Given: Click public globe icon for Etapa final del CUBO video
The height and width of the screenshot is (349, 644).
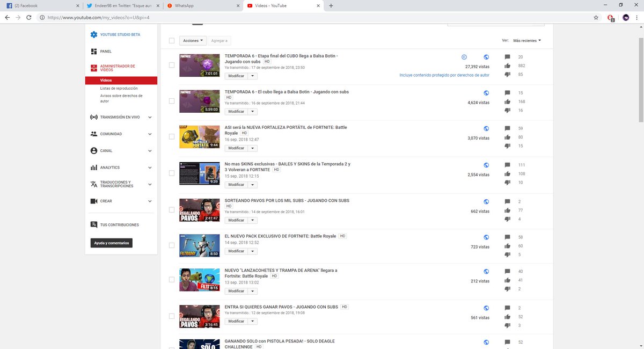Looking at the screenshot, I should point(486,57).
